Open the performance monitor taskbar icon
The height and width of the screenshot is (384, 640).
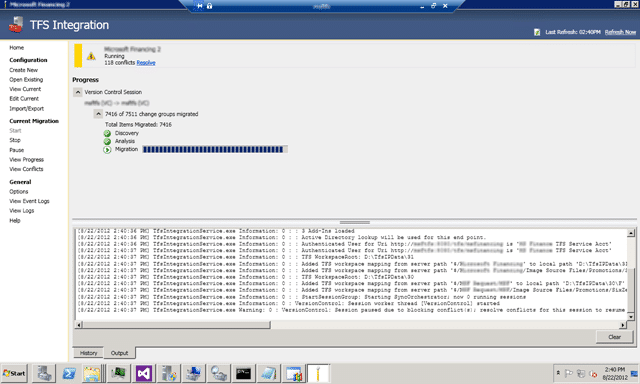pyautogui.click(x=118, y=373)
